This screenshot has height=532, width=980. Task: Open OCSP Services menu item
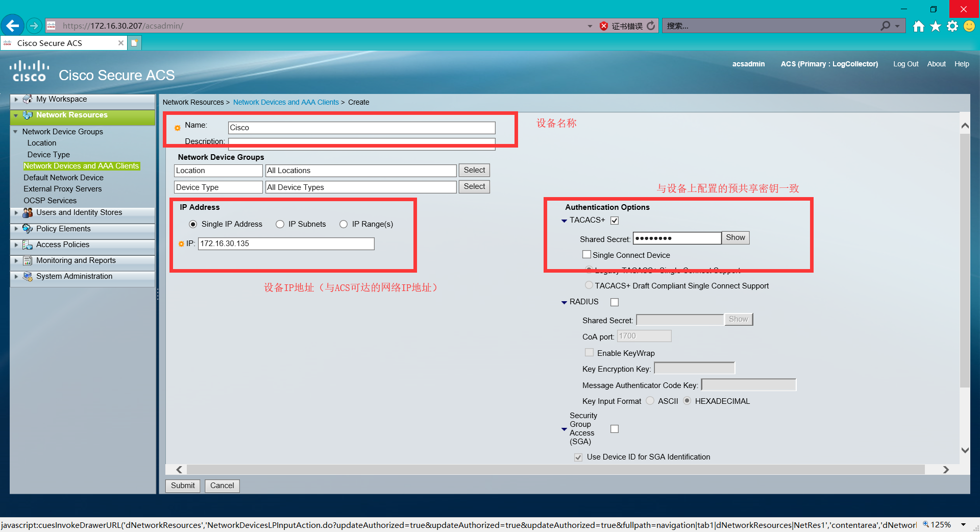coord(50,201)
